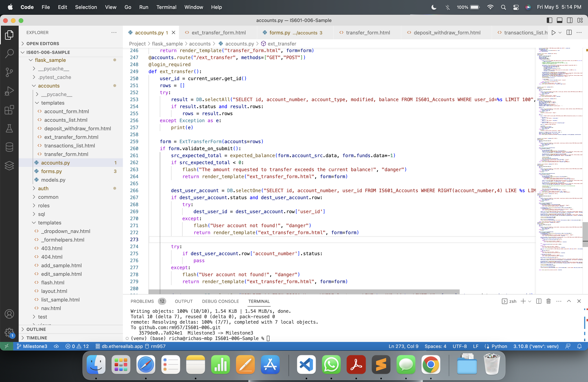This screenshot has height=382, width=588.
Task: Publish changes with cloud sync icon
Action: click(56, 346)
